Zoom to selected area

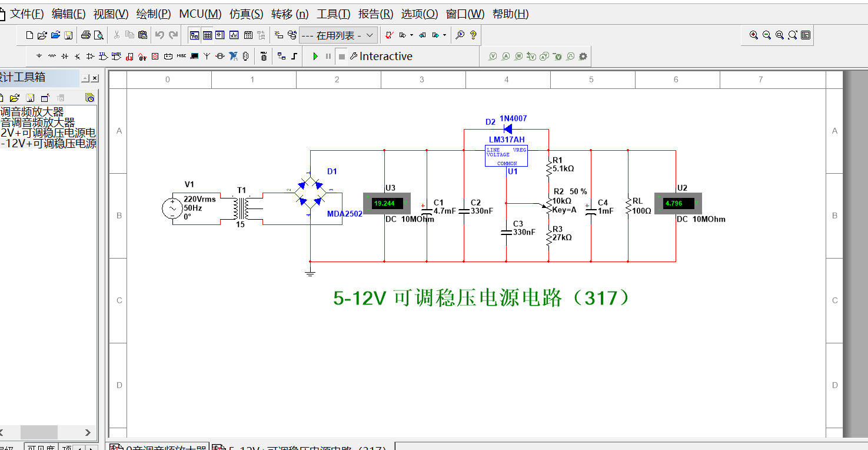tap(780, 35)
